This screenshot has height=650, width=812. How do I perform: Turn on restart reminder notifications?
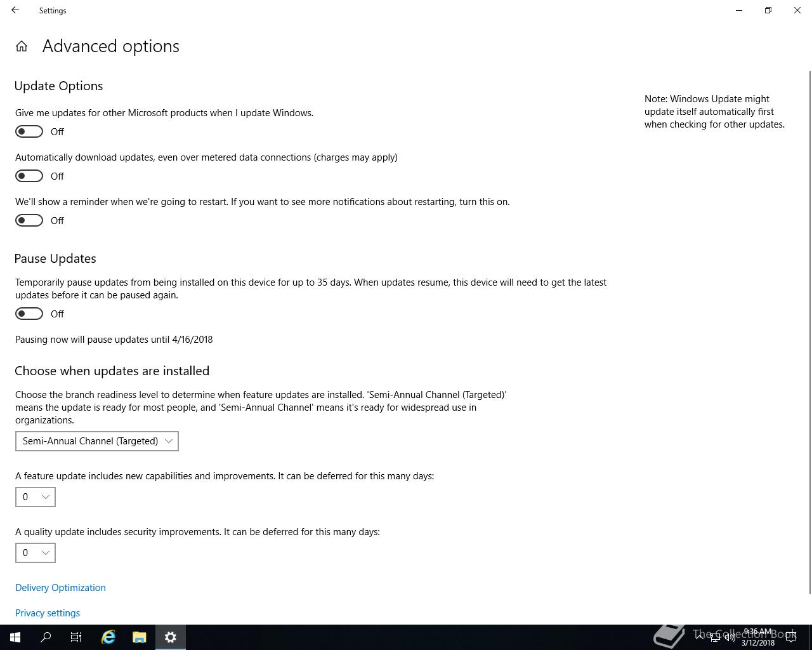click(29, 220)
